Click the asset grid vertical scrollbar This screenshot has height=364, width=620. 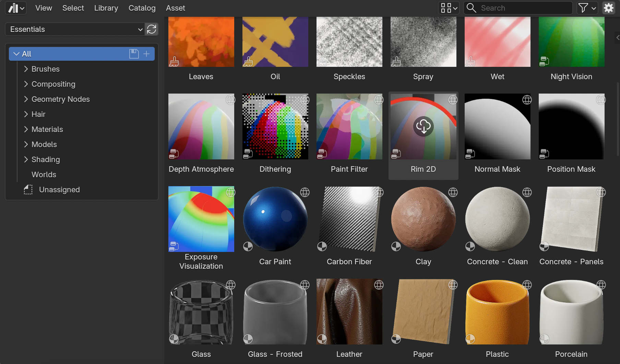click(618, 119)
